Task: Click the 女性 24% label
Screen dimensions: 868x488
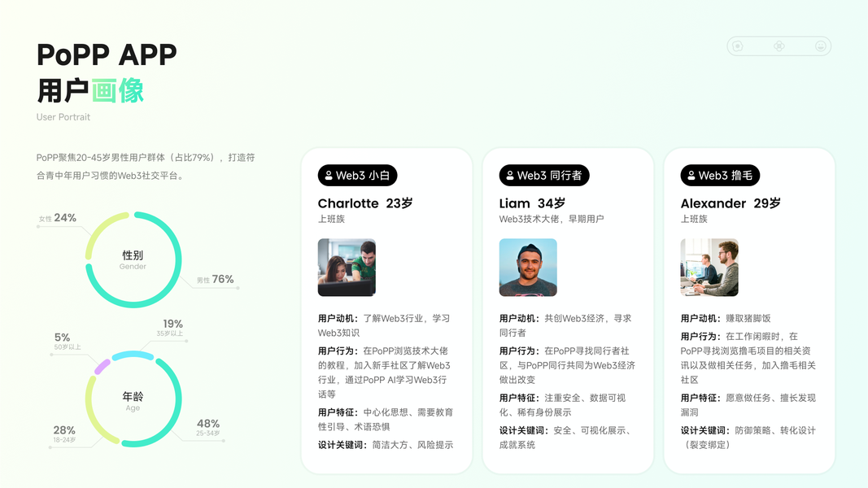Action: pos(58,218)
